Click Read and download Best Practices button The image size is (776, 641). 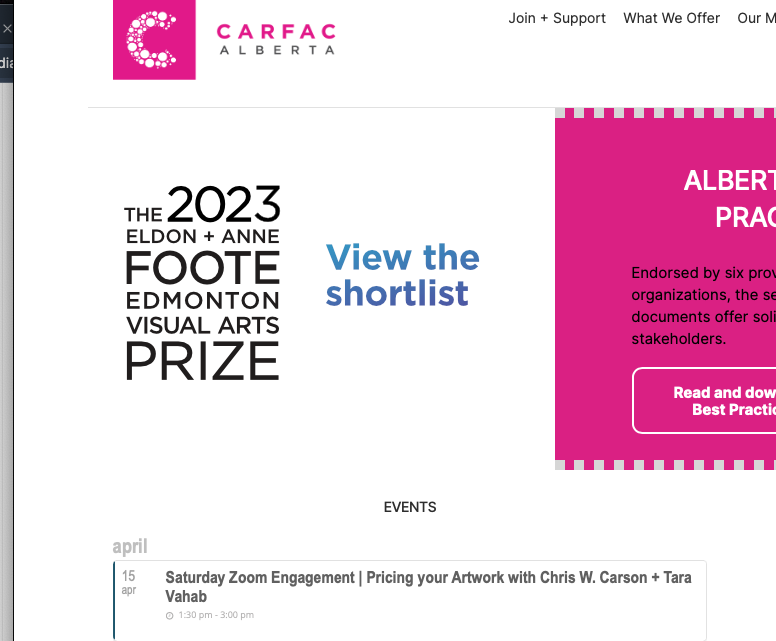(x=704, y=400)
